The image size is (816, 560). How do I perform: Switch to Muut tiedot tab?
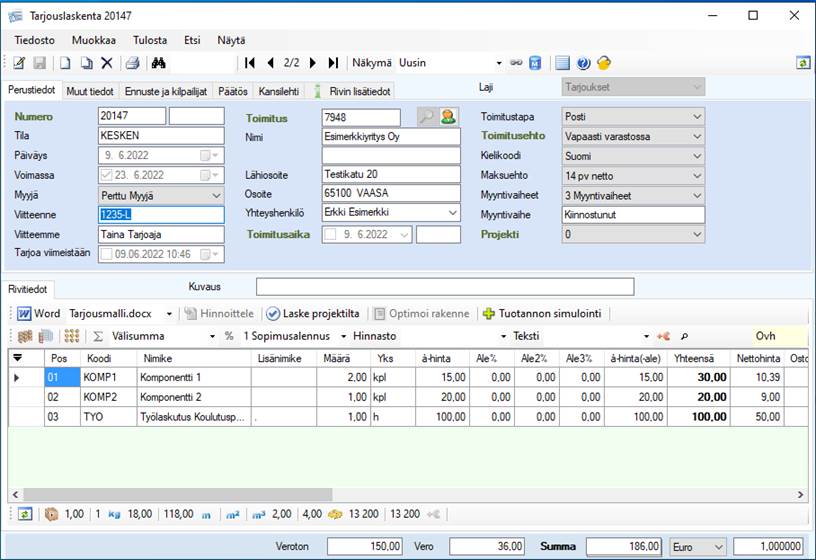90,91
